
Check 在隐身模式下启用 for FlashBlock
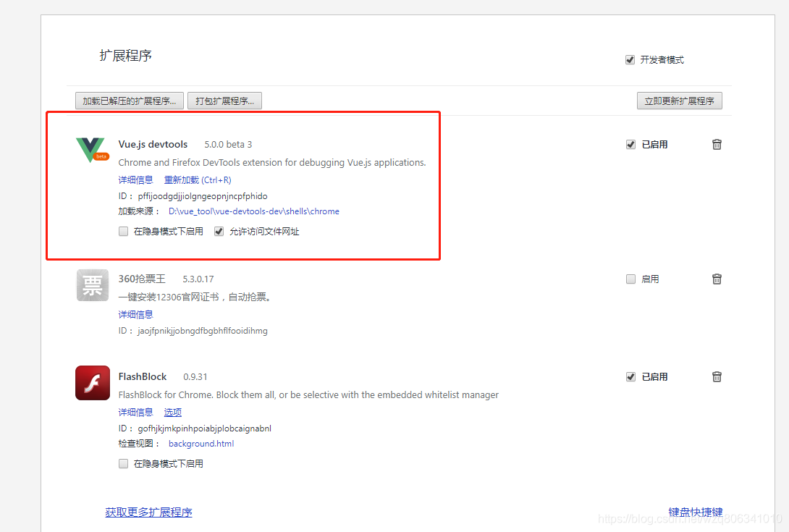123,463
